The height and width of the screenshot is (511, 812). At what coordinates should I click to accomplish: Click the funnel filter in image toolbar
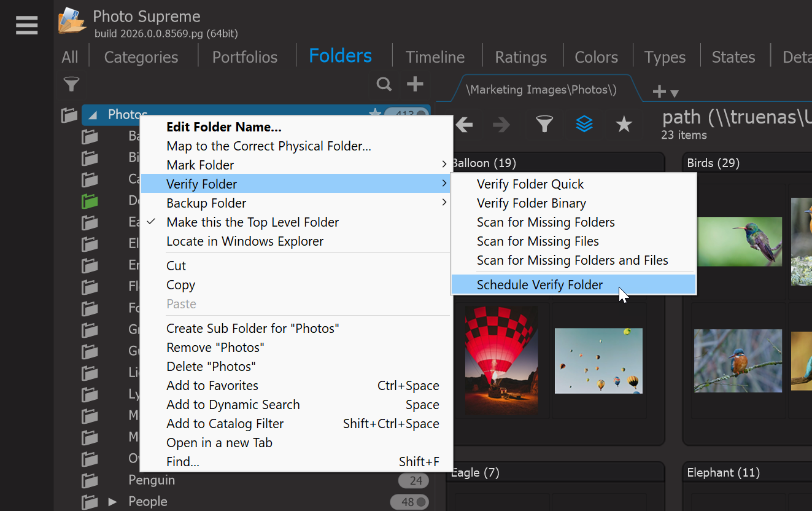544,125
